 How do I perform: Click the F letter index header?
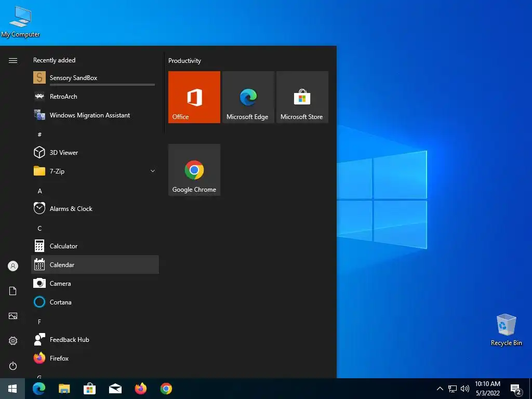[x=39, y=322]
